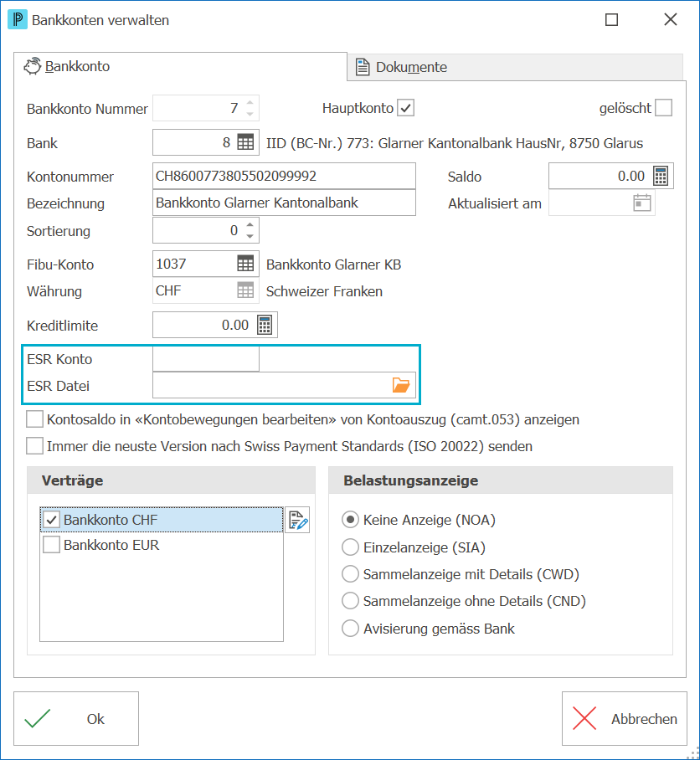Toggle the Hauptkonto checkbox
Viewport: 700px width, 760px height.
[406, 108]
